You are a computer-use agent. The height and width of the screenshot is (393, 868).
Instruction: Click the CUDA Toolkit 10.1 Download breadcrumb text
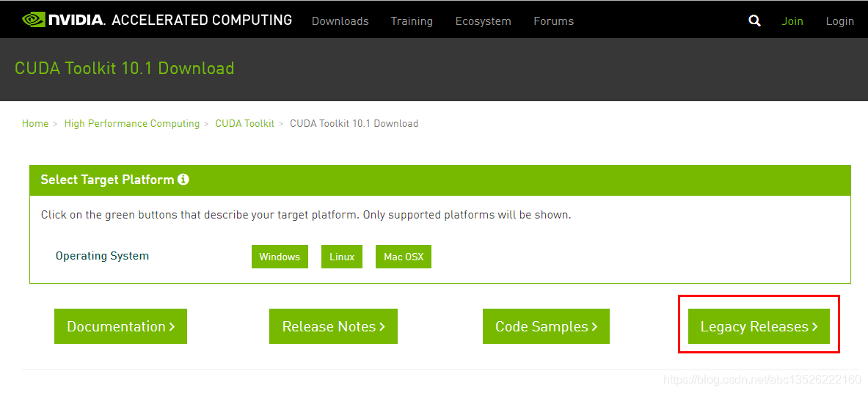point(354,123)
